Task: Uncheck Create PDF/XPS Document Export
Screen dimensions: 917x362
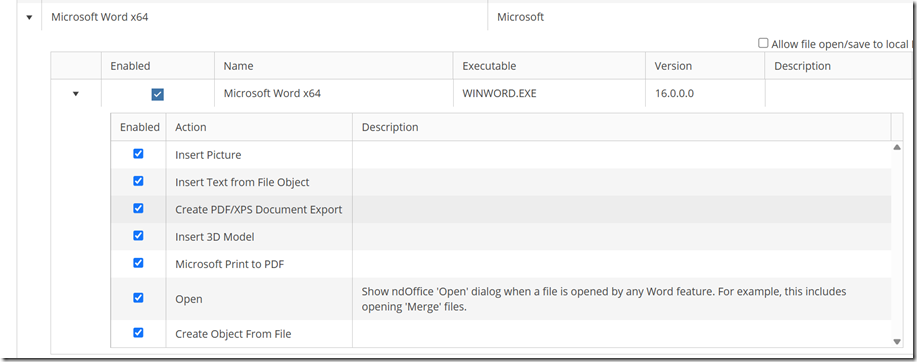Action: click(x=138, y=208)
